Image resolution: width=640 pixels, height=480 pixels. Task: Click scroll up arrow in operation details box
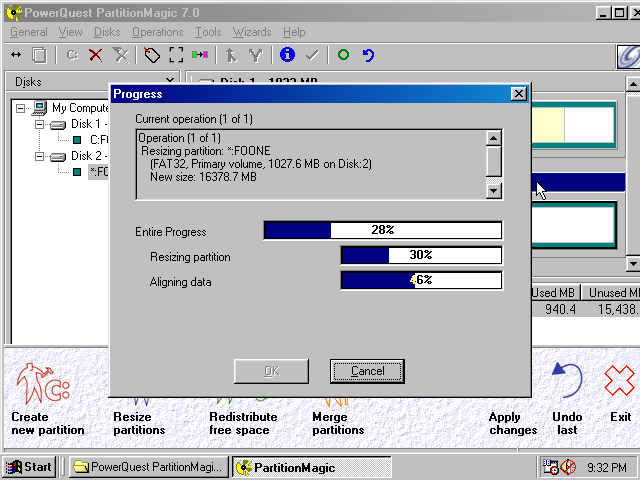click(x=494, y=138)
